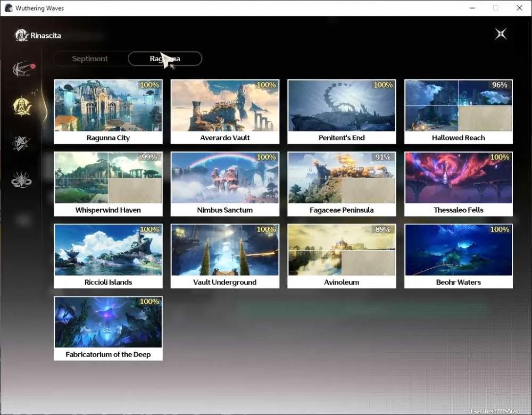The height and width of the screenshot is (415, 532).
Task: View the Beohr Waters thumbnail
Action: [459, 250]
